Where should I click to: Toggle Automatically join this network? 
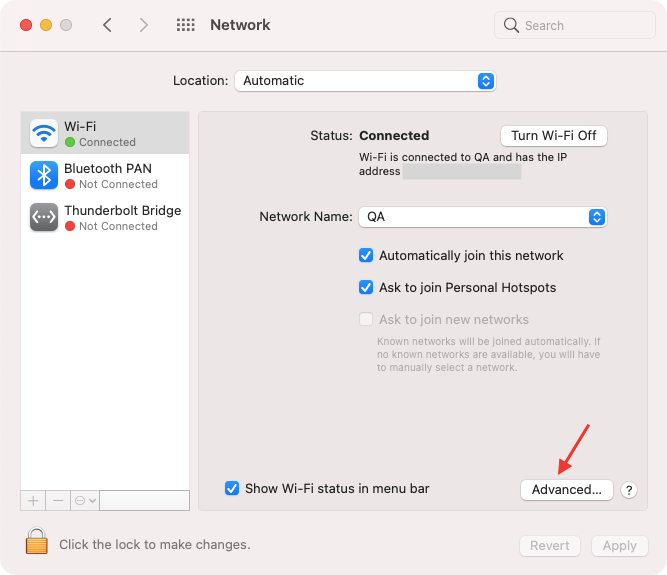366,255
